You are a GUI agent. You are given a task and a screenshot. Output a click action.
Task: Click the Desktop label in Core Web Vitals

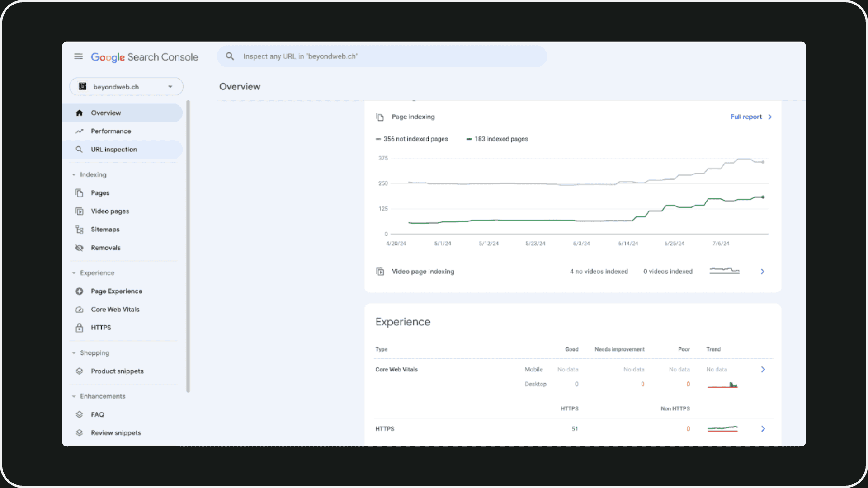pos(536,384)
